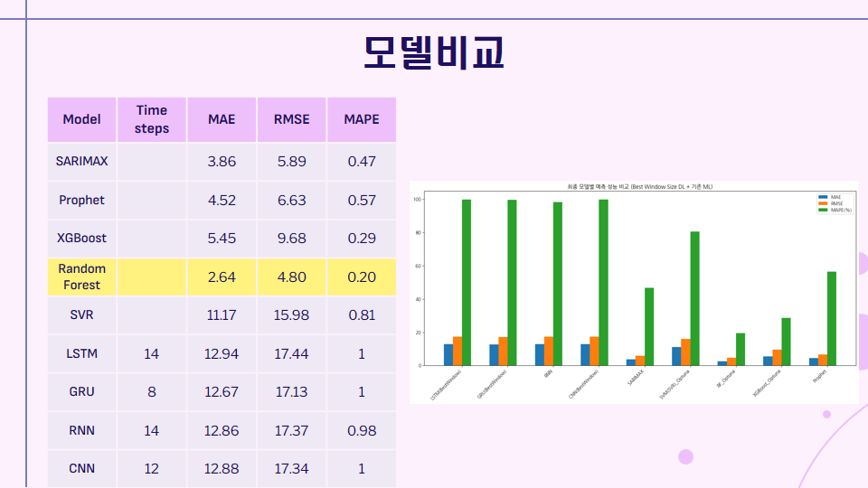Click the LSTM time steps value 14
The image size is (868, 488).
pyautogui.click(x=152, y=354)
